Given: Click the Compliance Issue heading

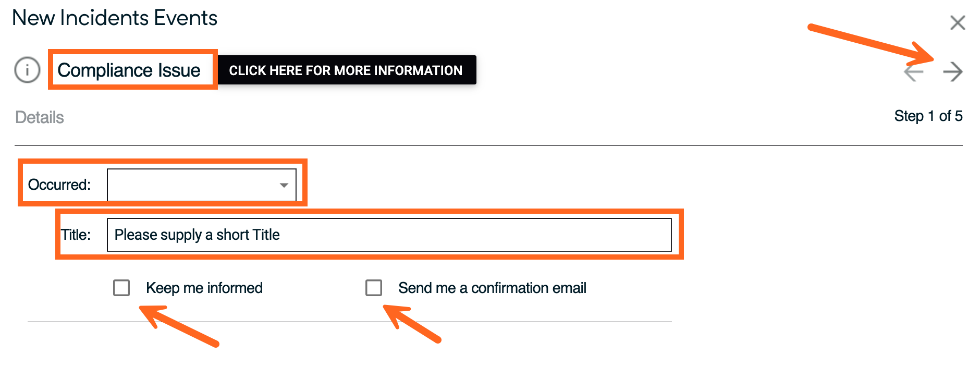Looking at the screenshot, I should [129, 70].
